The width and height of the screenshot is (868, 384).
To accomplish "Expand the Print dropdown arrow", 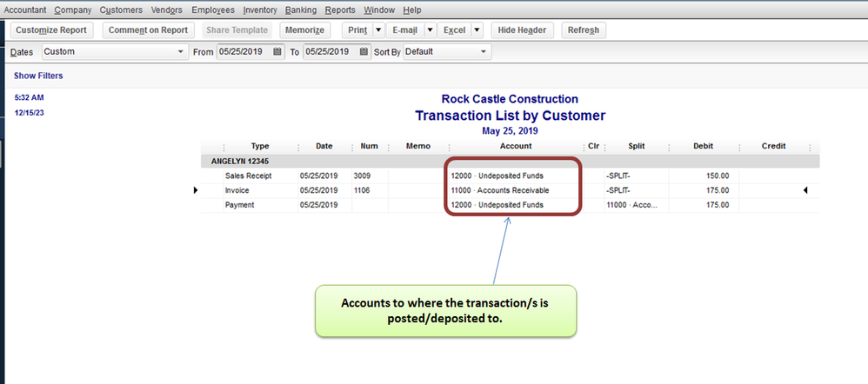I will (x=378, y=30).
